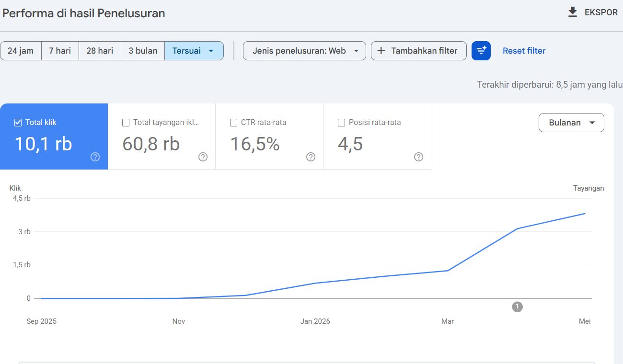Enable the Total tayangan checkbox
623x364 pixels.
(126, 123)
